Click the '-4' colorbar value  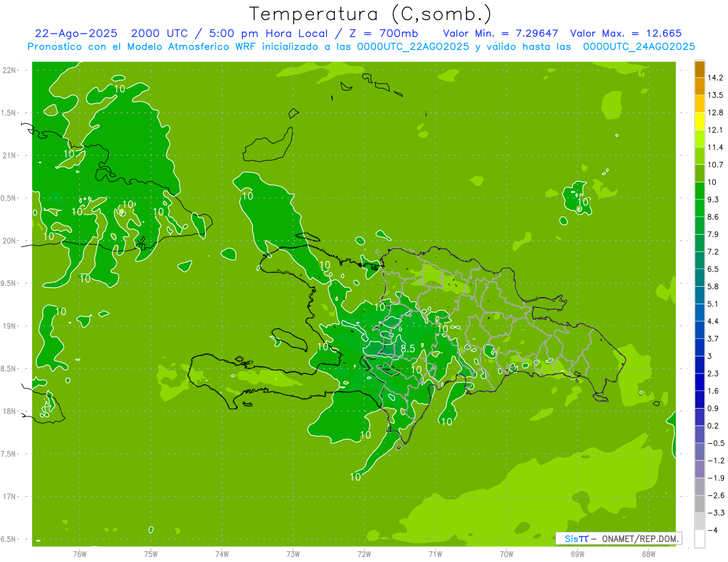(x=713, y=530)
